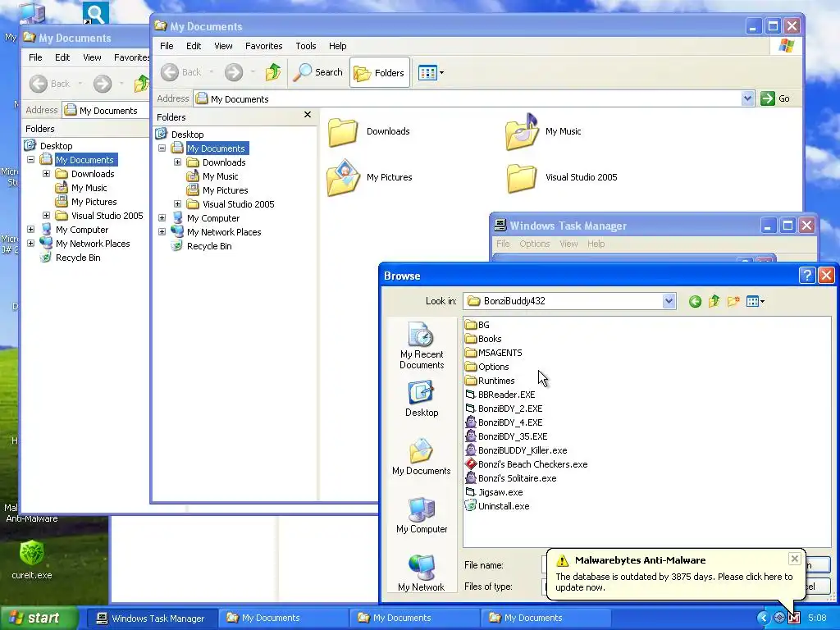
Task: Open Options menu in Windows Task Manager
Action: (535, 244)
